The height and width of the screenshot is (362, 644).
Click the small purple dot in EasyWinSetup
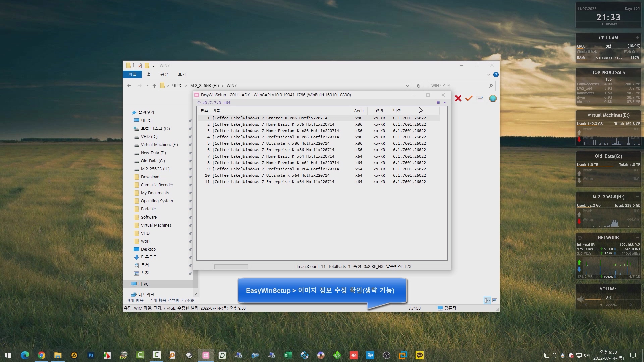(x=445, y=103)
